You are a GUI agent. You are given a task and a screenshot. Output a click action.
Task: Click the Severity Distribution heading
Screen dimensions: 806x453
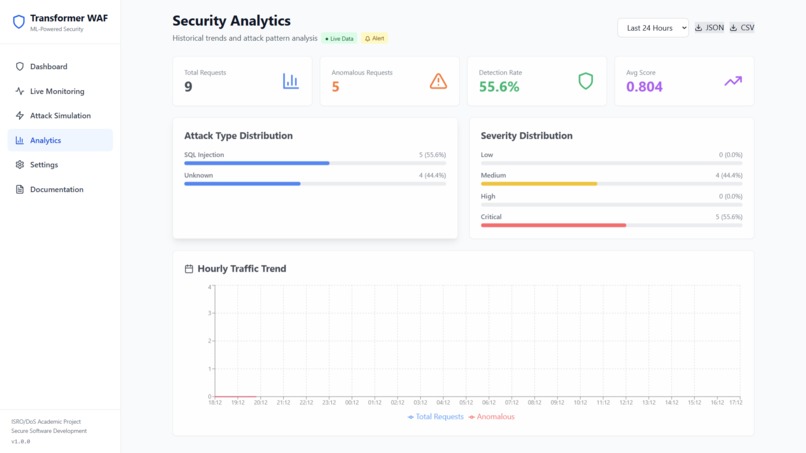526,136
